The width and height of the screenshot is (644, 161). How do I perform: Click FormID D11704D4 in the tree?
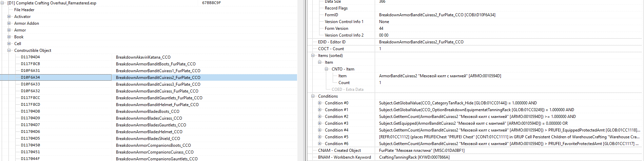pyautogui.click(x=30, y=57)
